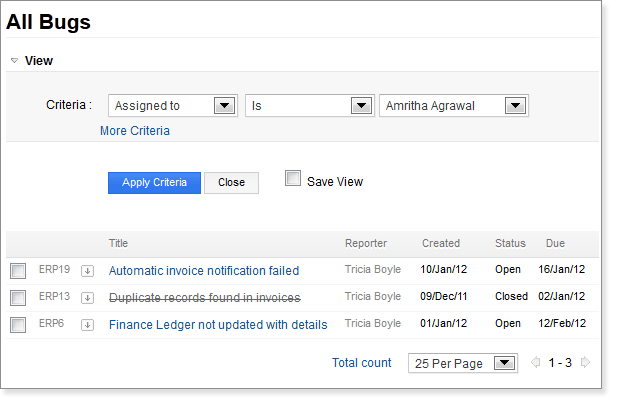Open the Amritha Agrawal assignee dropdown
The width and height of the screenshot is (620, 406).
coord(454,106)
